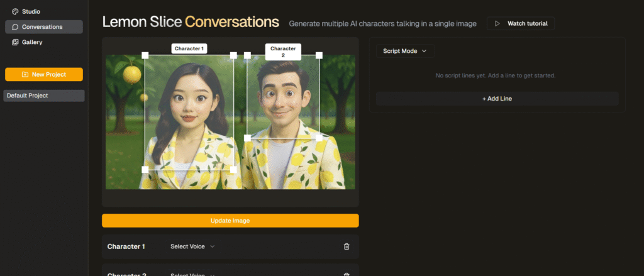This screenshot has height=276, width=644.
Task: Select Conversations in the sidebar
Action: pos(44,26)
